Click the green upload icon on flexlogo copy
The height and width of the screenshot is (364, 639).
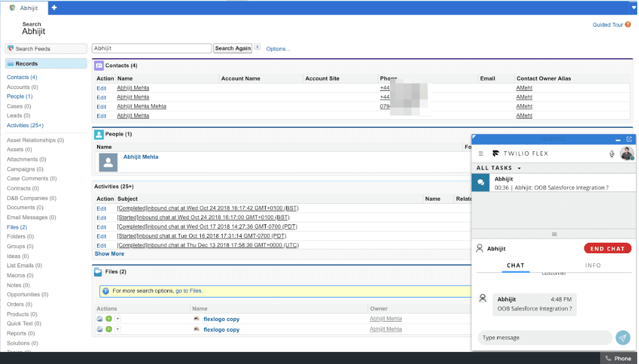(x=110, y=319)
